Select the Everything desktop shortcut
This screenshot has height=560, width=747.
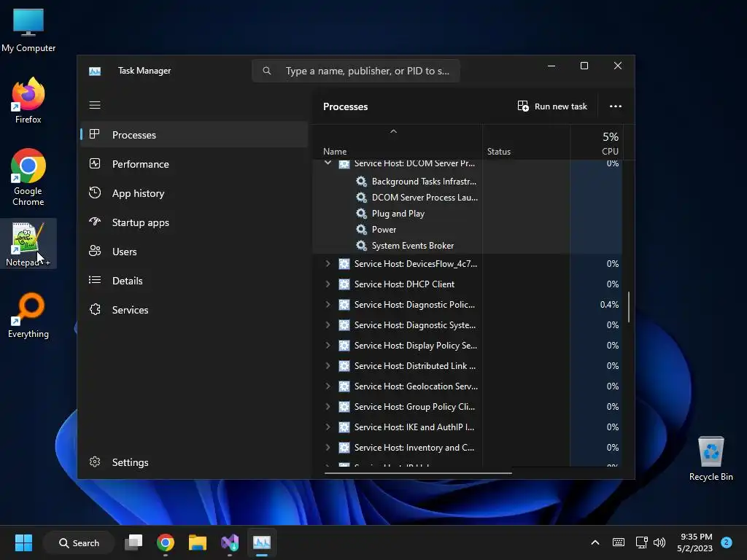pyautogui.click(x=28, y=315)
